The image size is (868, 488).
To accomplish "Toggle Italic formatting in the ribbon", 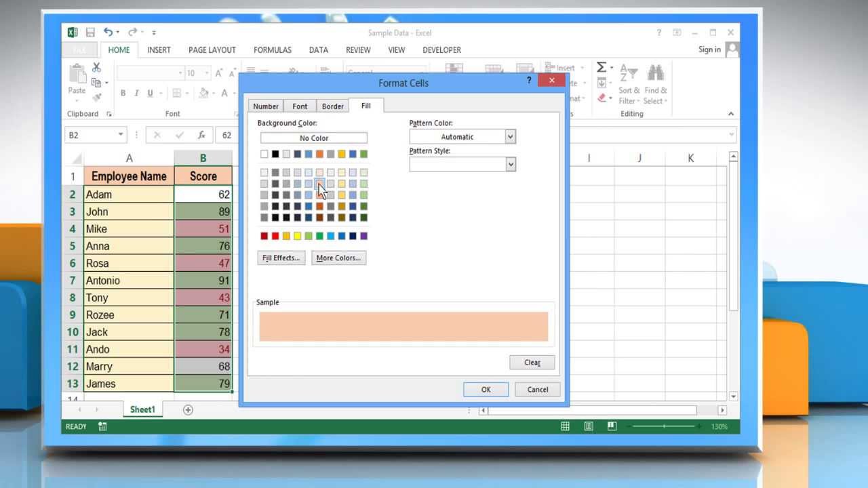I will point(136,94).
